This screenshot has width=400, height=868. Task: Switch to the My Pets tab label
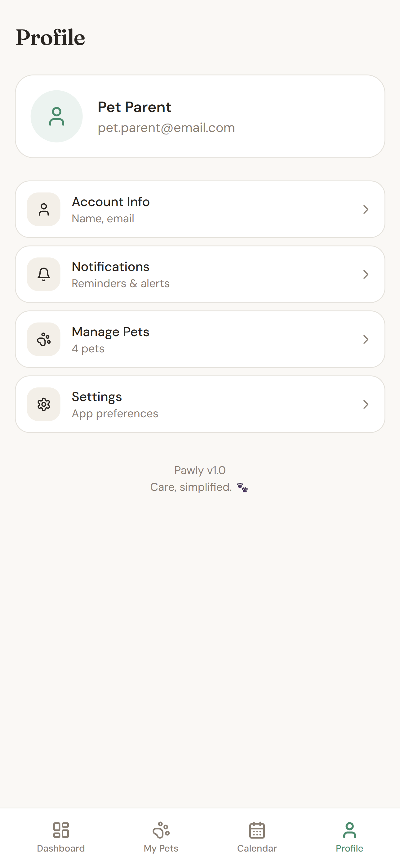click(161, 848)
